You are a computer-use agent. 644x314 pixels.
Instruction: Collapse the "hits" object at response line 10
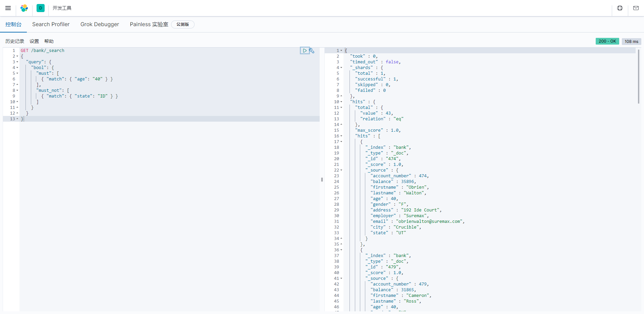(341, 102)
